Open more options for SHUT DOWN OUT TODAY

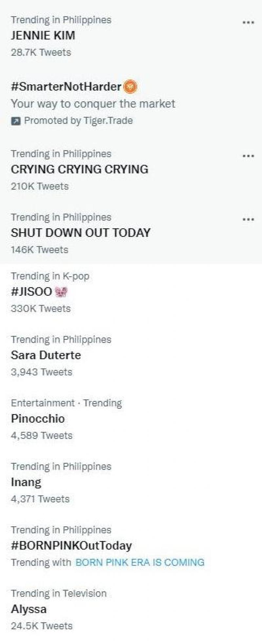click(x=248, y=219)
